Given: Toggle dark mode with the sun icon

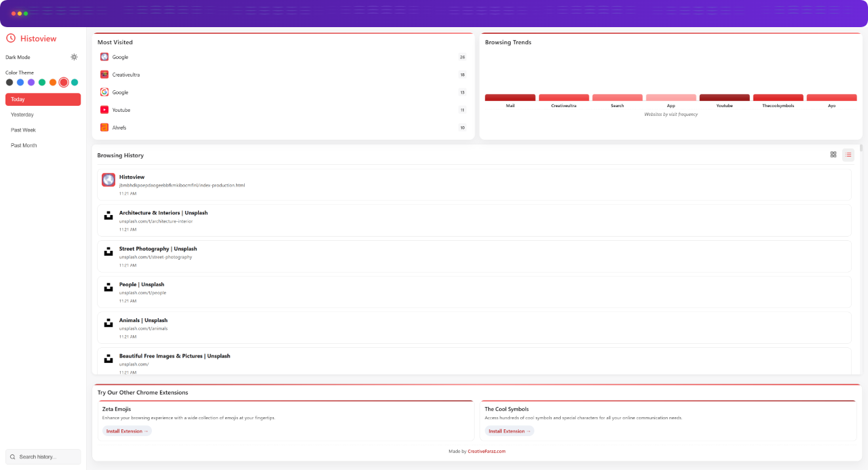Looking at the screenshot, I should pyautogui.click(x=74, y=57).
